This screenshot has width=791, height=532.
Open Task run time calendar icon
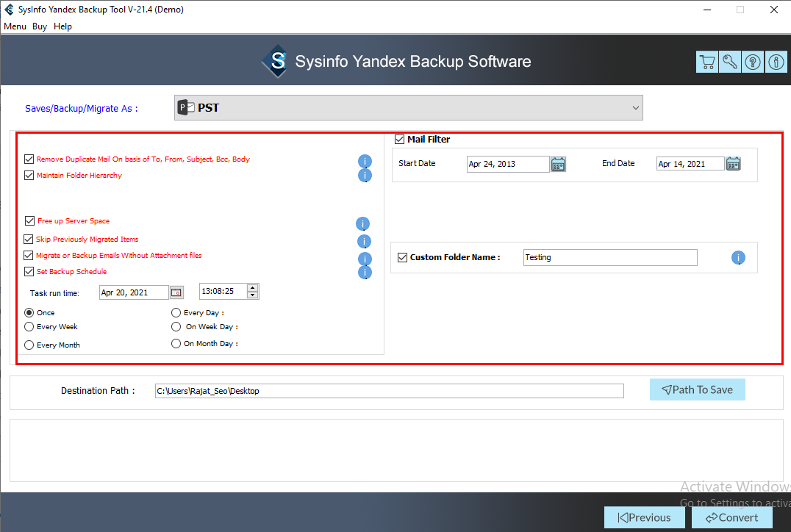tap(176, 292)
